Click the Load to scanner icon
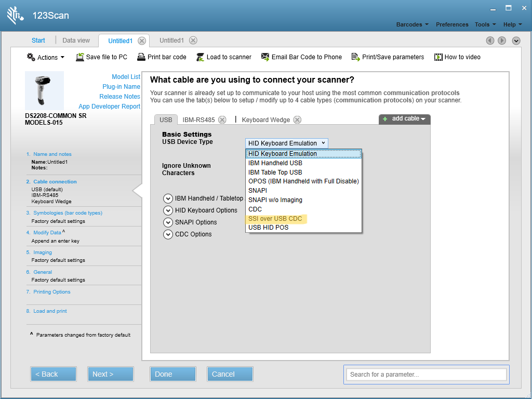The width and height of the screenshot is (532, 399). 201,57
